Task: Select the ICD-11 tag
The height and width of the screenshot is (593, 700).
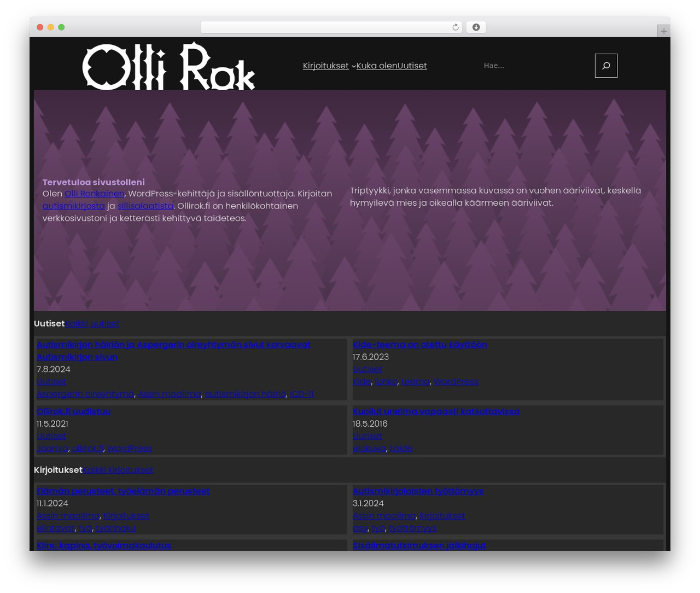Action: (302, 394)
